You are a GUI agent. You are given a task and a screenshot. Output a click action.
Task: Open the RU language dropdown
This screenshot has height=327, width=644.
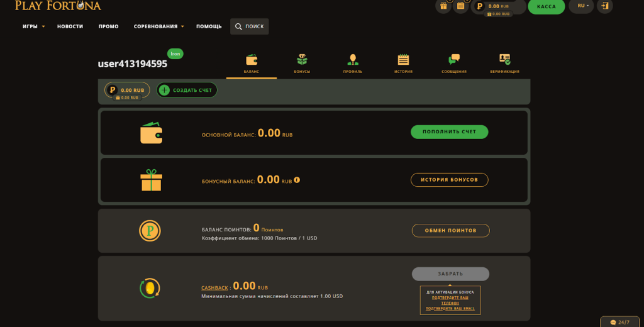pyautogui.click(x=582, y=6)
